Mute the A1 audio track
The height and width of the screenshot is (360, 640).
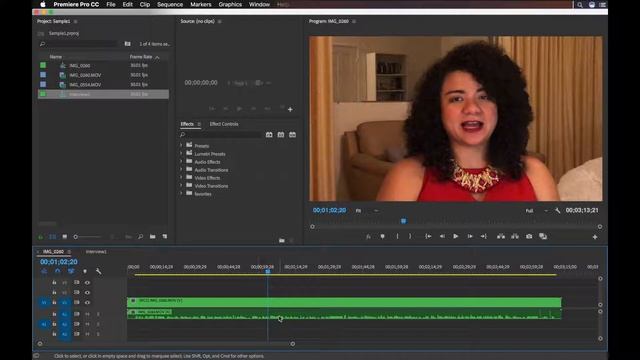pos(87,314)
